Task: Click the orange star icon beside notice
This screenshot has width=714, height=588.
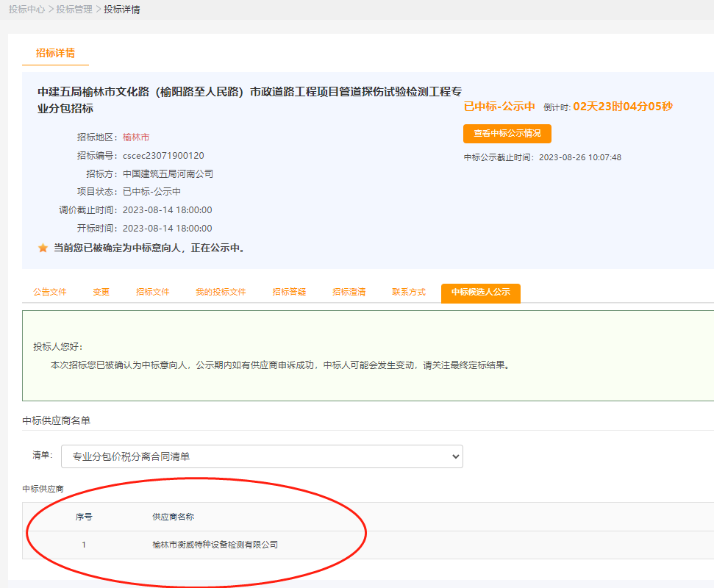Action: (x=43, y=248)
